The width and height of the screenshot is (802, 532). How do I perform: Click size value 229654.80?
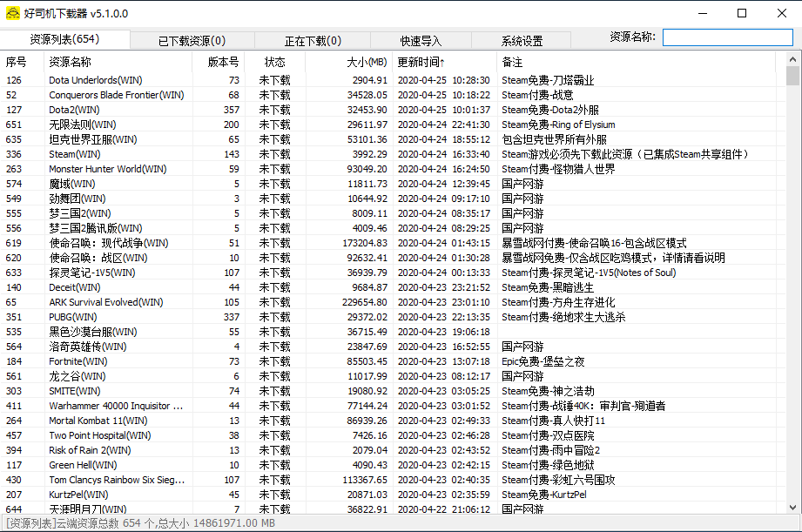point(365,303)
